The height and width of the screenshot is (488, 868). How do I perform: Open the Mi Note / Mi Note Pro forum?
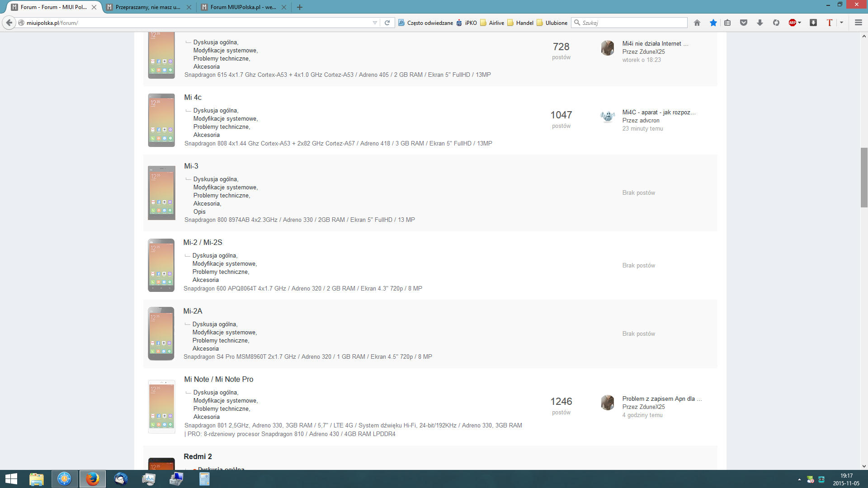pyautogui.click(x=218, y=379)
